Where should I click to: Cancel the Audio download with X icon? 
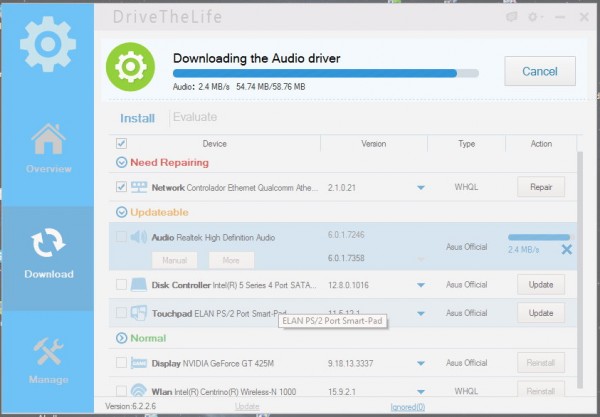click(567, 250)
